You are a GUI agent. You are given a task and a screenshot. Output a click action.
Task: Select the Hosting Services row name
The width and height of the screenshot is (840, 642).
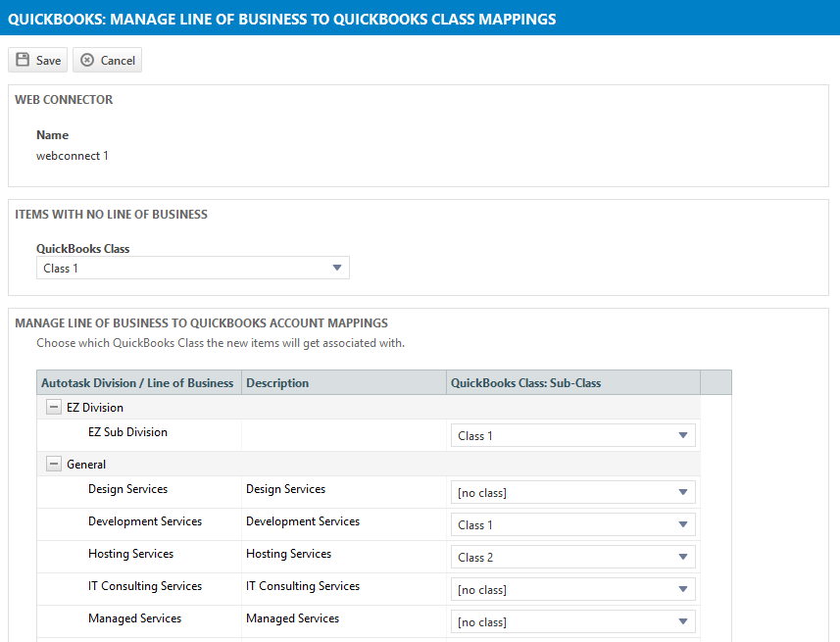tap(130, 554)
